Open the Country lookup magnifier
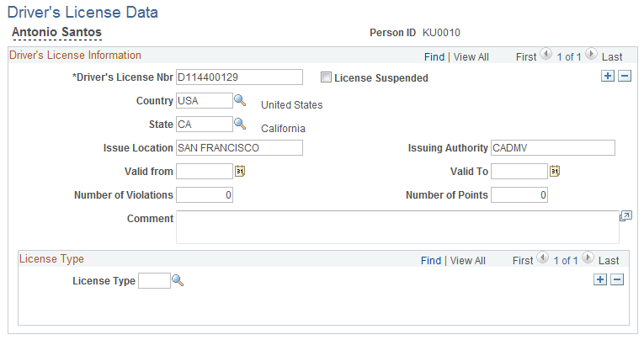644x340 pixels. click(240, 100)
